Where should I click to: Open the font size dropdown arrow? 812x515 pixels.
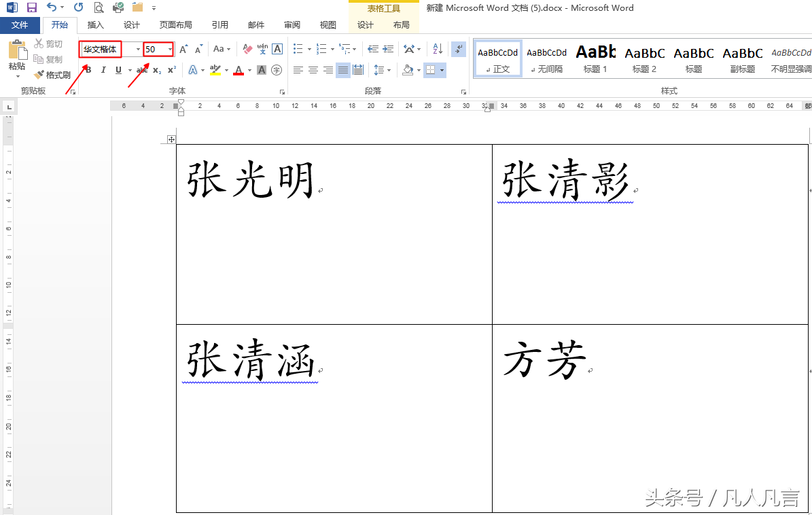170,49
